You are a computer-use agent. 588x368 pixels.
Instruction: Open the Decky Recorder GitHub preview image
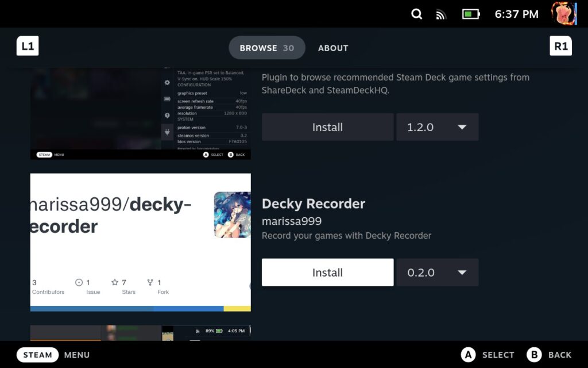(140, 242)
